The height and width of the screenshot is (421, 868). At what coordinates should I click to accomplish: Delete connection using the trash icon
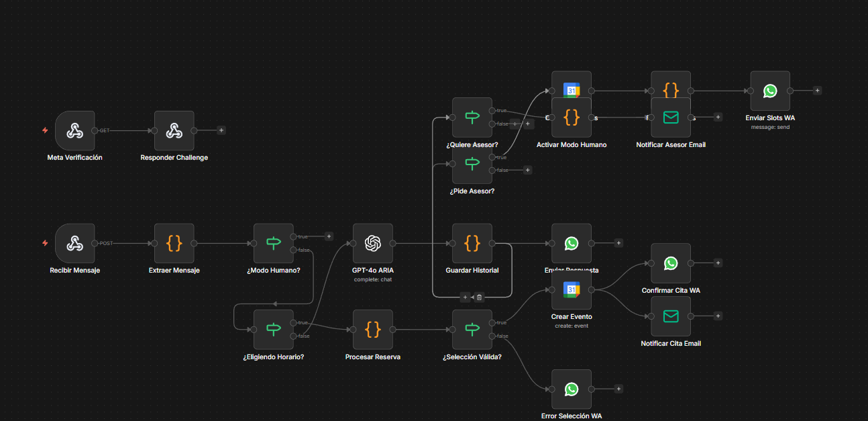479,297
